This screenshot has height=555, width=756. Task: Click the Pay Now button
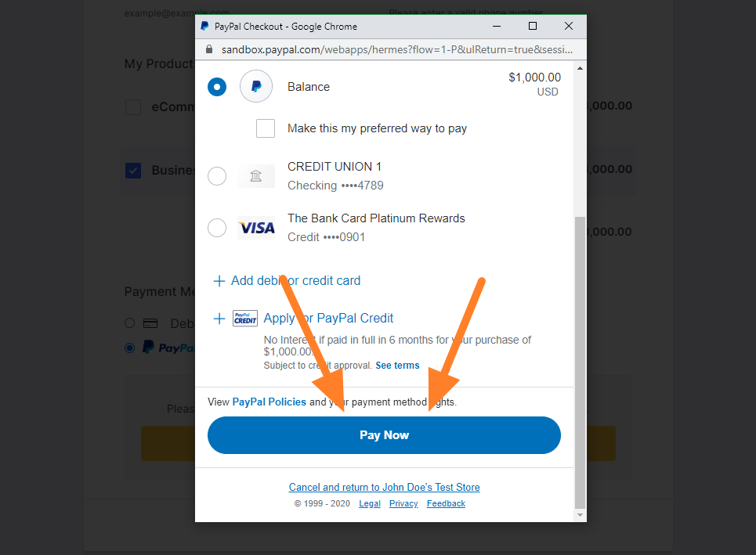[384, 435]
